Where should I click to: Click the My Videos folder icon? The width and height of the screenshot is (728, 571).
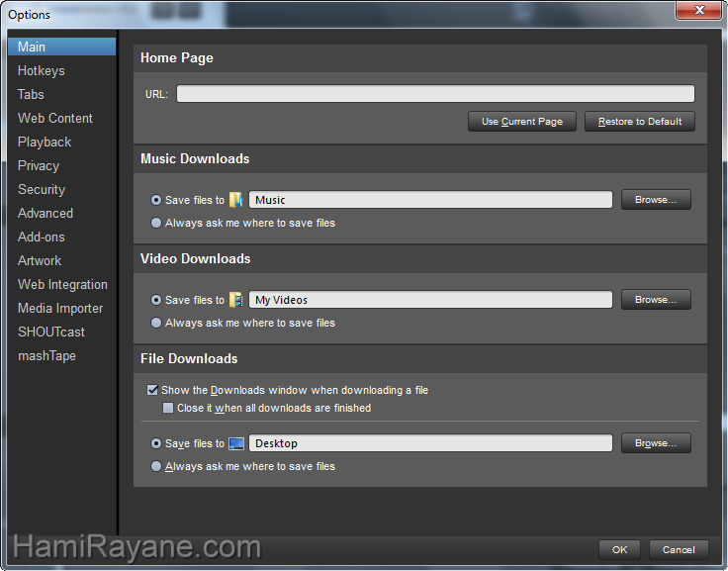coord(236,300)
